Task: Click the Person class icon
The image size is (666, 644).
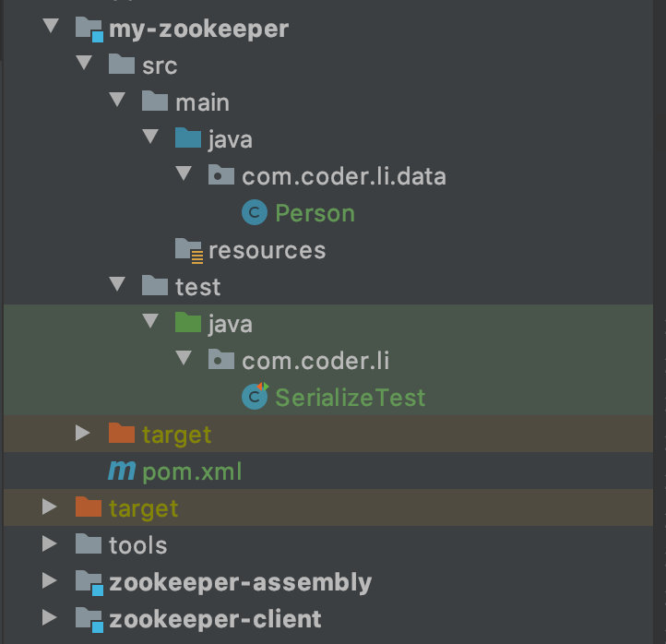Action: click(x=255, y=213)
